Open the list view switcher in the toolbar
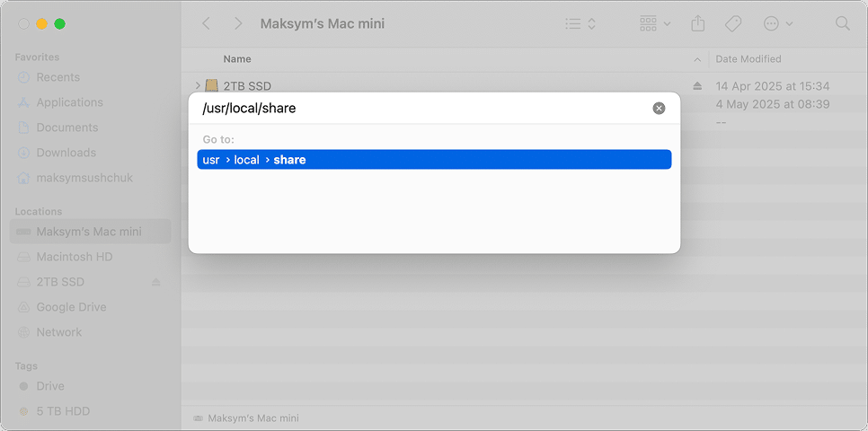868x431 pixels. click(580, 23)
